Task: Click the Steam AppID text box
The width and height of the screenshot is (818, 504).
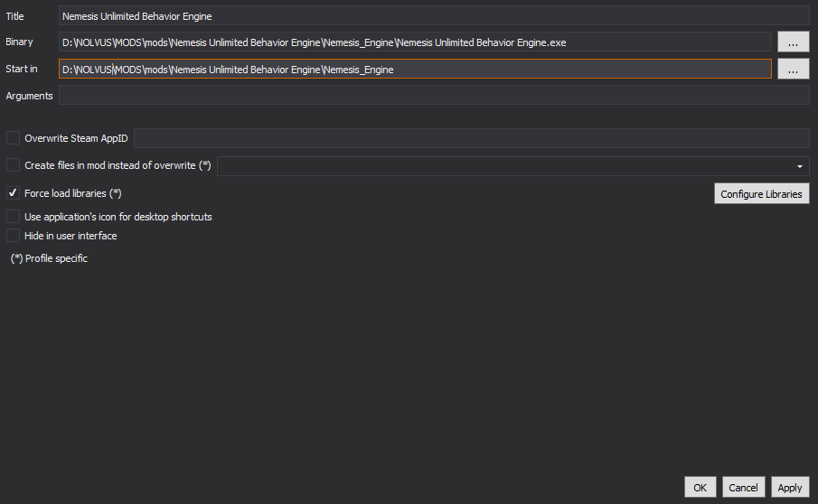Action: tap(472, 138)
